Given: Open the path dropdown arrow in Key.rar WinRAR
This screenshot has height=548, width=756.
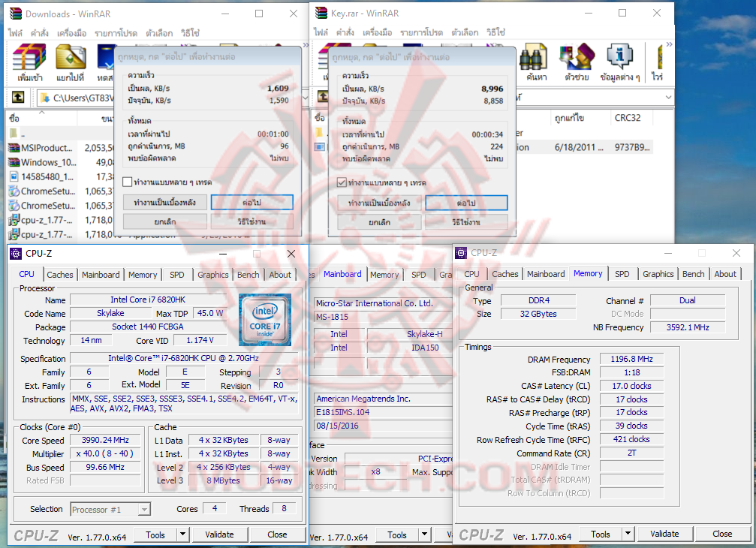Looking at the screenshot, I should (668, 97).
